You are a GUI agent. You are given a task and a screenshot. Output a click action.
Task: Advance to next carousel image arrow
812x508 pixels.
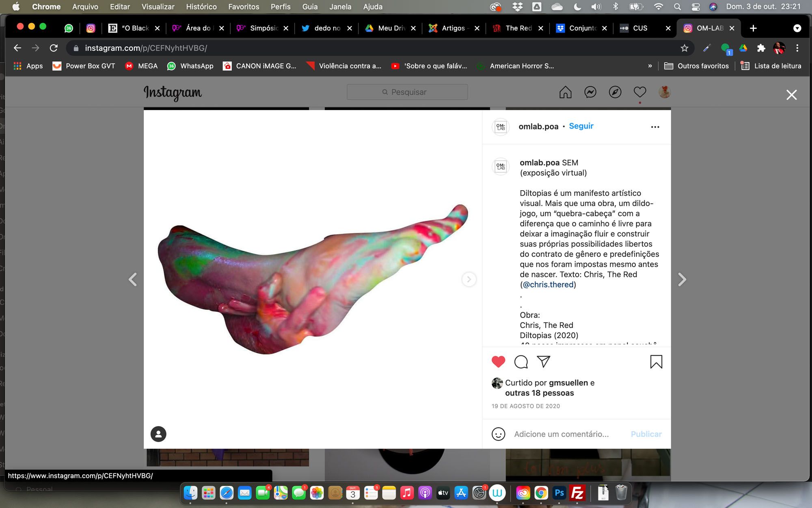pyautogui.click(x=469, y=279)
